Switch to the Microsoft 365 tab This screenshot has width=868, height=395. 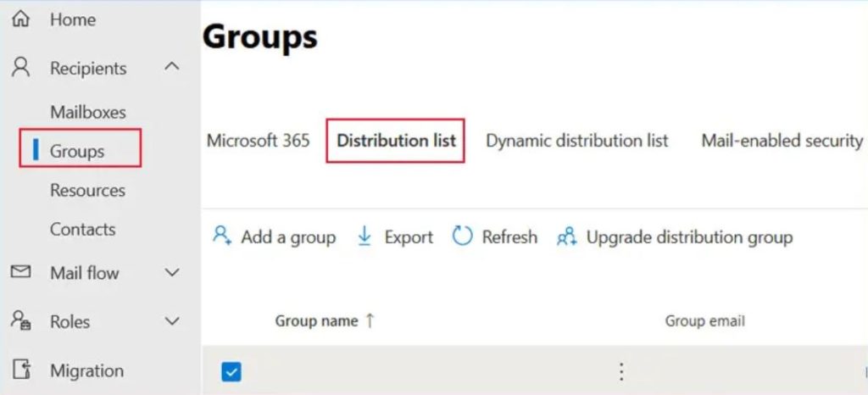coord(258,141)
